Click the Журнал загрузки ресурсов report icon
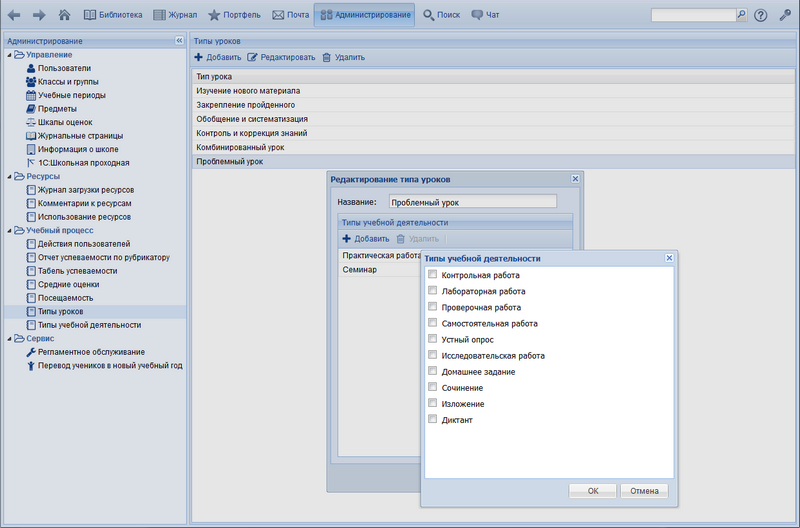 click(x=31, y=190)
